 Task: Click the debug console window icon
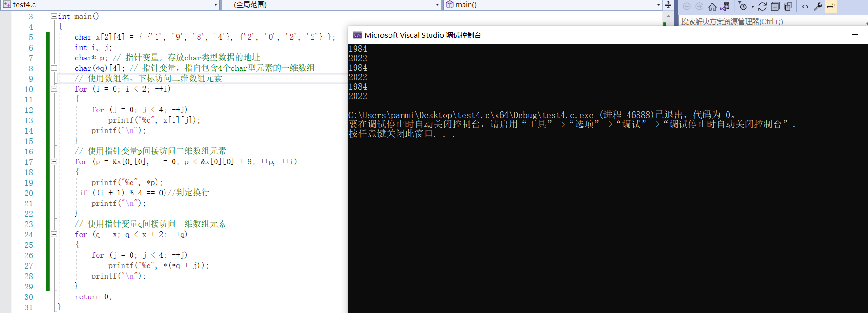tap(357, 35)
